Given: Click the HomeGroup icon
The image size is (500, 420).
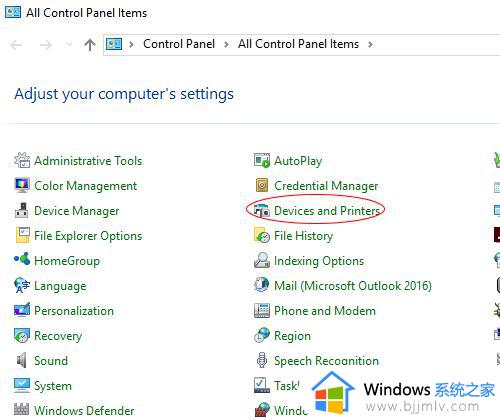Looking at the screenshot, I should pyautogui.click(x=22, y=260).
